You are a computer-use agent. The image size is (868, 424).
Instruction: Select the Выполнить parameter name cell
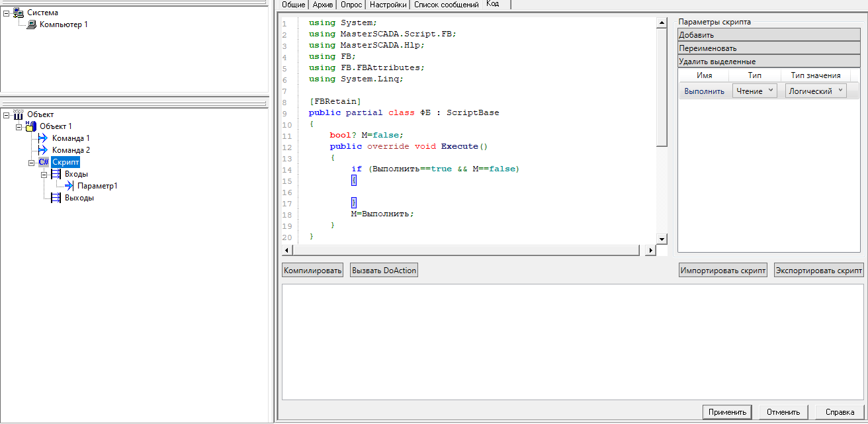[705, 91]
